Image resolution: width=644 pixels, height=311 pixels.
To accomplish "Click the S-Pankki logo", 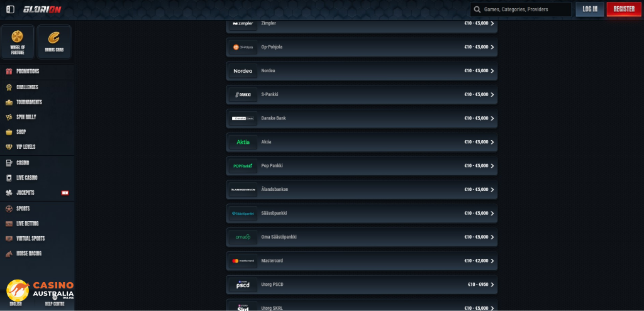I will point(243,95).
